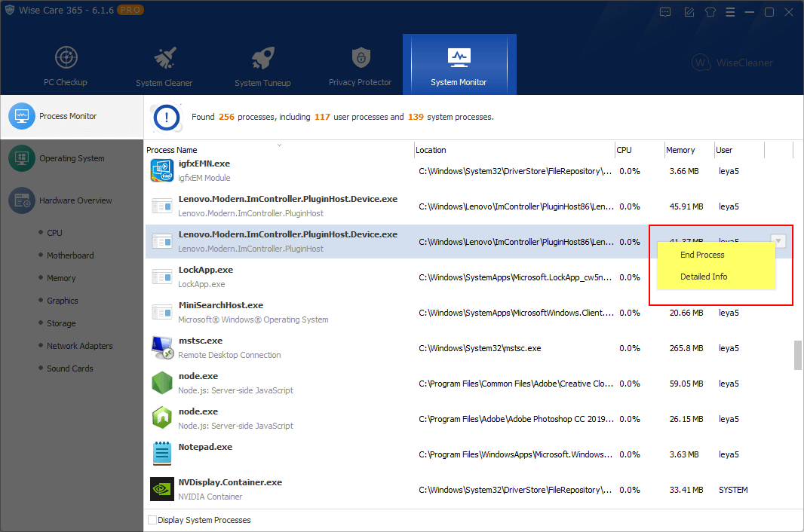Image resolution: width=804 pixels, height=532 pixels.
Task: Click the "SYSTEM" user cell
Action: pos(733,490)
